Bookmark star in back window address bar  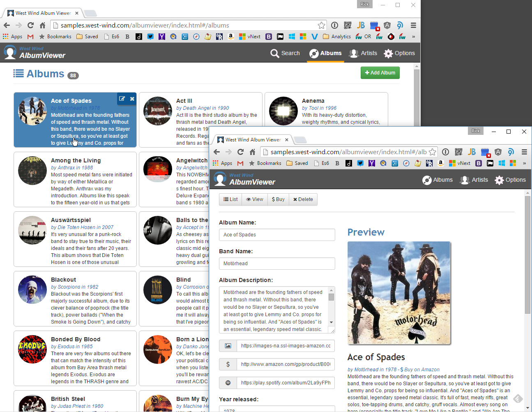click(x=321, y=25)
